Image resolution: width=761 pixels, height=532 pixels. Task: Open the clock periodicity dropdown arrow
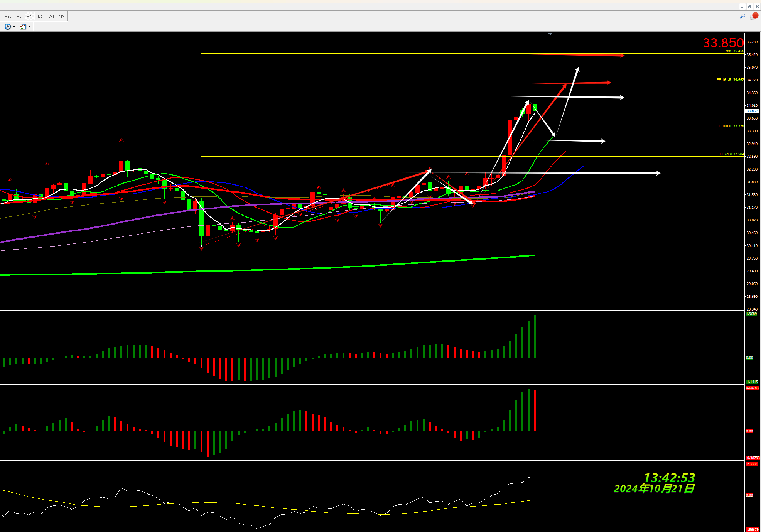tap(14, 27)
